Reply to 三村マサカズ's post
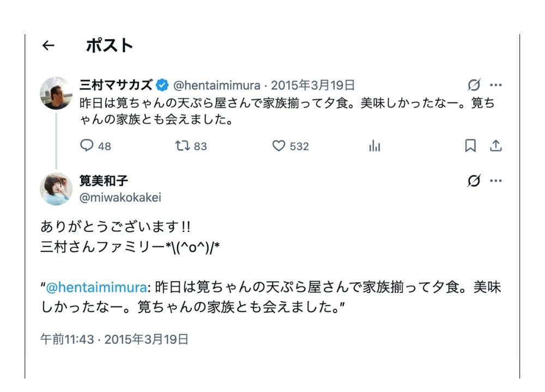 pyautogui.click(x=87, y=146)
